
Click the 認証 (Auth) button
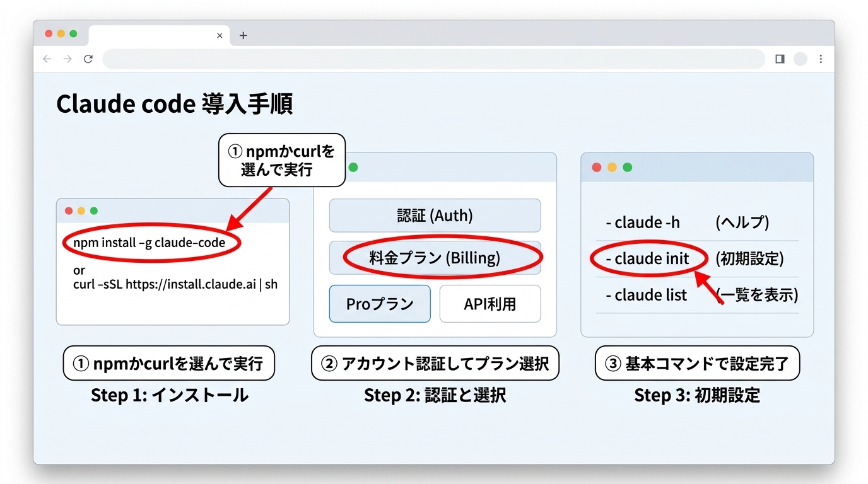pos(435,215)
